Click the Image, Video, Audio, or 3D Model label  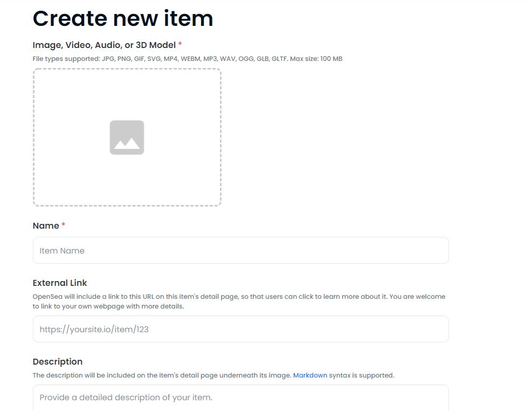click(104, 45)
